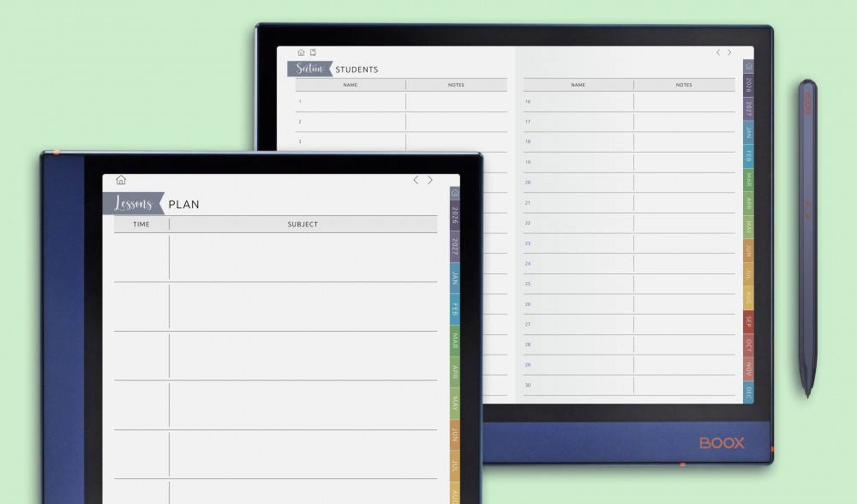The image size is (857, 504).
Task: Switch to the 2027 year tab
Action: (x=747, y=107)
